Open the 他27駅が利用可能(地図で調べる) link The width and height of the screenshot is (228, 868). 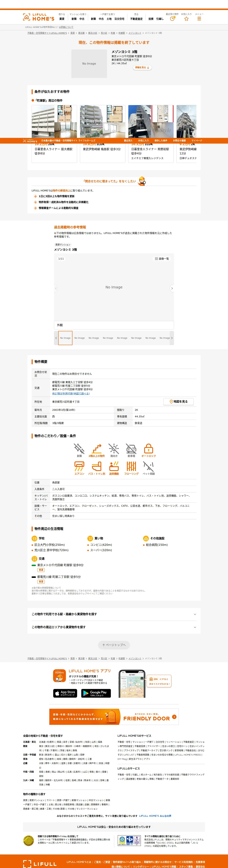71,394
